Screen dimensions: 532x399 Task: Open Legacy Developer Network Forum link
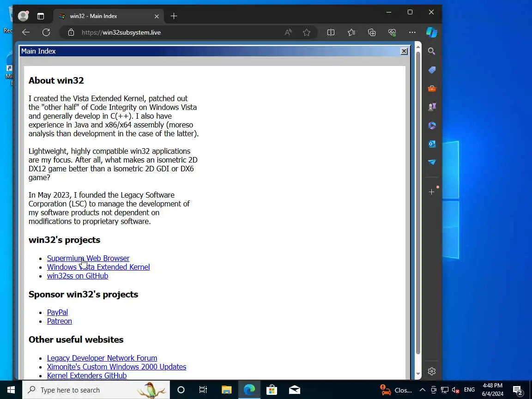click(102, 358)
